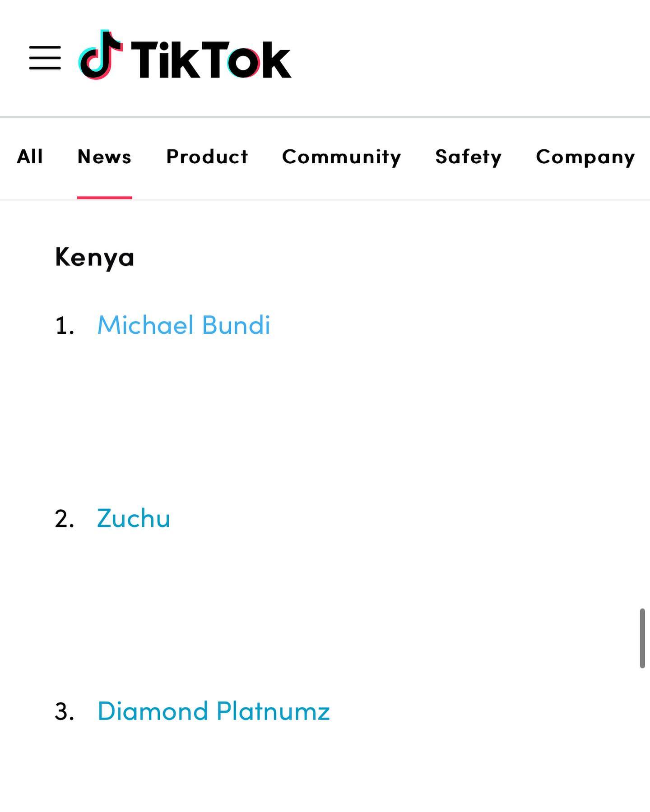
Task: Click list number 3 beside Diamond Platnumz
Action: (x=64, y=712)
